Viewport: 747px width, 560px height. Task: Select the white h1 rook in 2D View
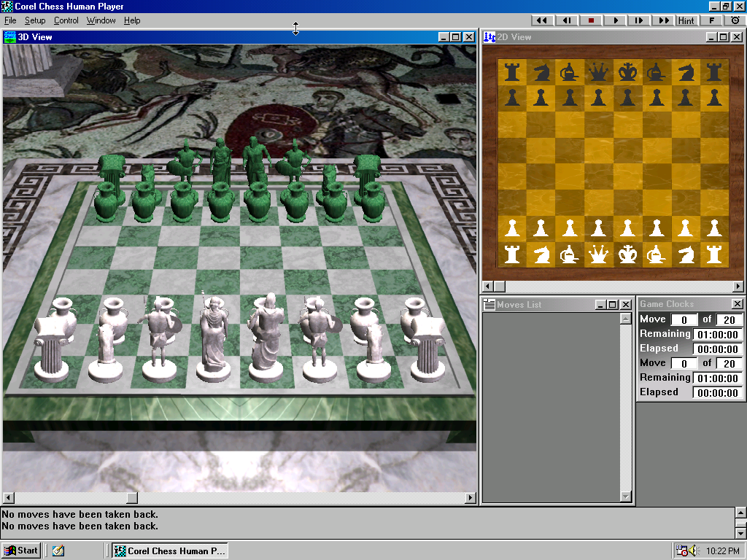[714, 254]
